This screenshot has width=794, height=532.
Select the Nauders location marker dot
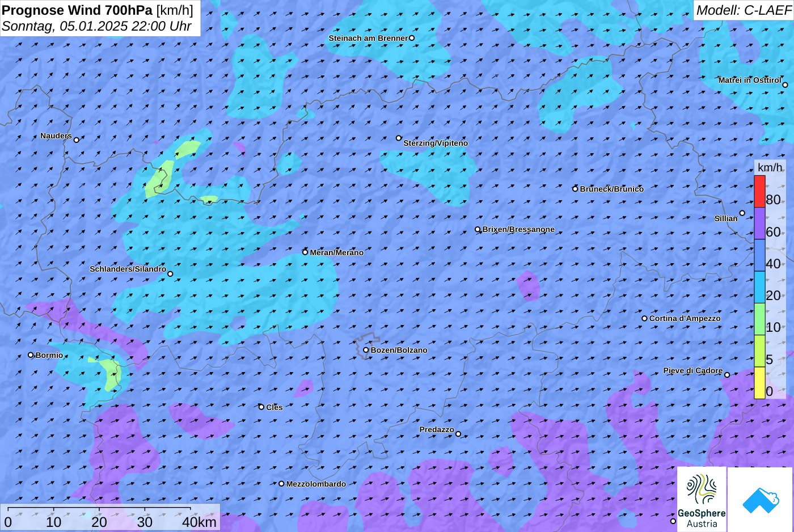pos(77,140)
